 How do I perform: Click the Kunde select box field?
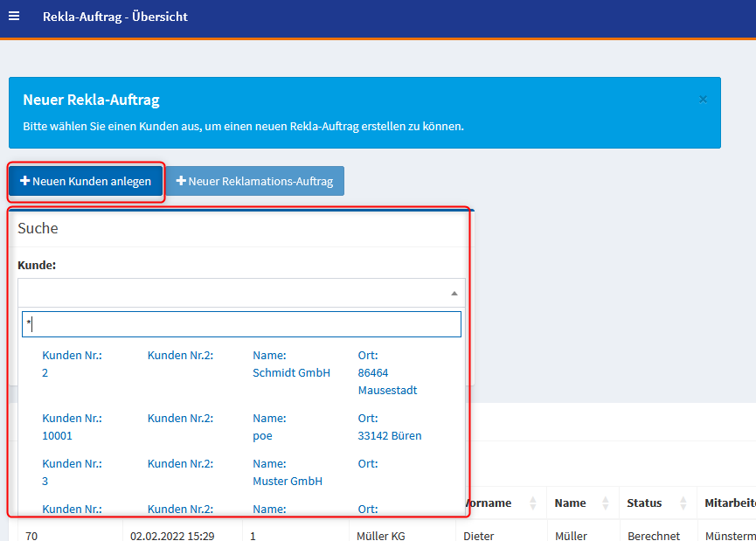click(232, 293)
